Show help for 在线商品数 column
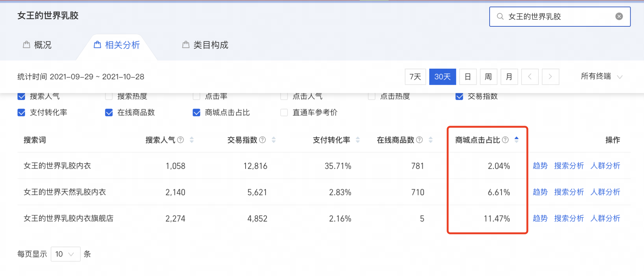Viewport: 644px width, 276px height. tap(419, 140)
